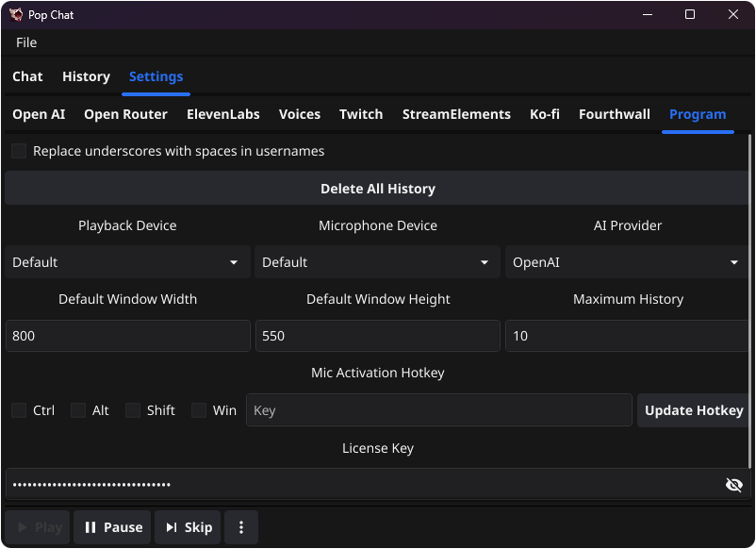Click the Playback Device dropdown arrow
This screenshot has width=756, height=549.
tap(236, 262)
